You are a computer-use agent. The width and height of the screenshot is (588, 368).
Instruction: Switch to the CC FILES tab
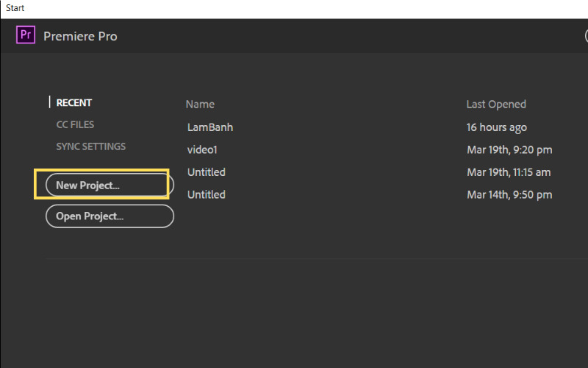75,124
